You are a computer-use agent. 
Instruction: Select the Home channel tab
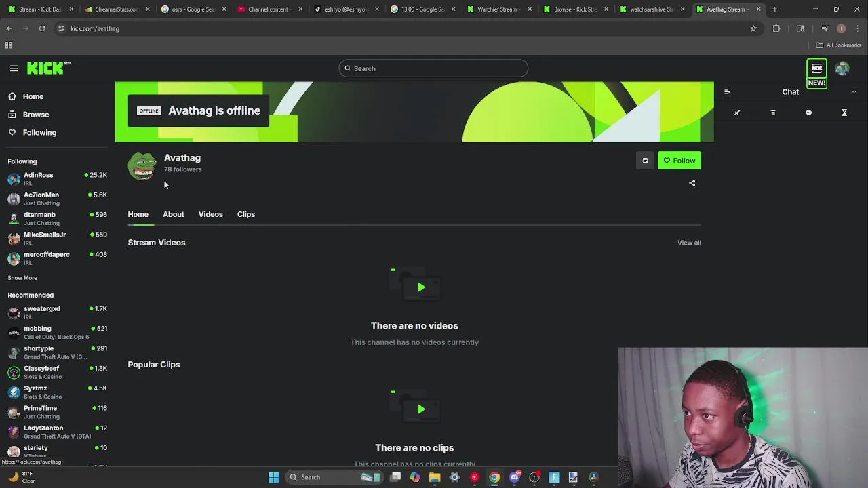tap(138, 214)
